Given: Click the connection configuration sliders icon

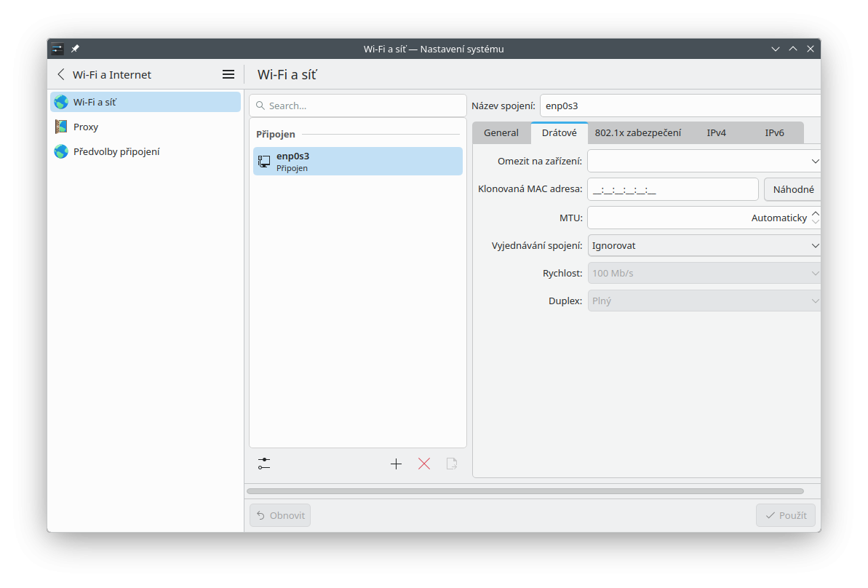Looking at the screenshot, I should tap(264, 464).
